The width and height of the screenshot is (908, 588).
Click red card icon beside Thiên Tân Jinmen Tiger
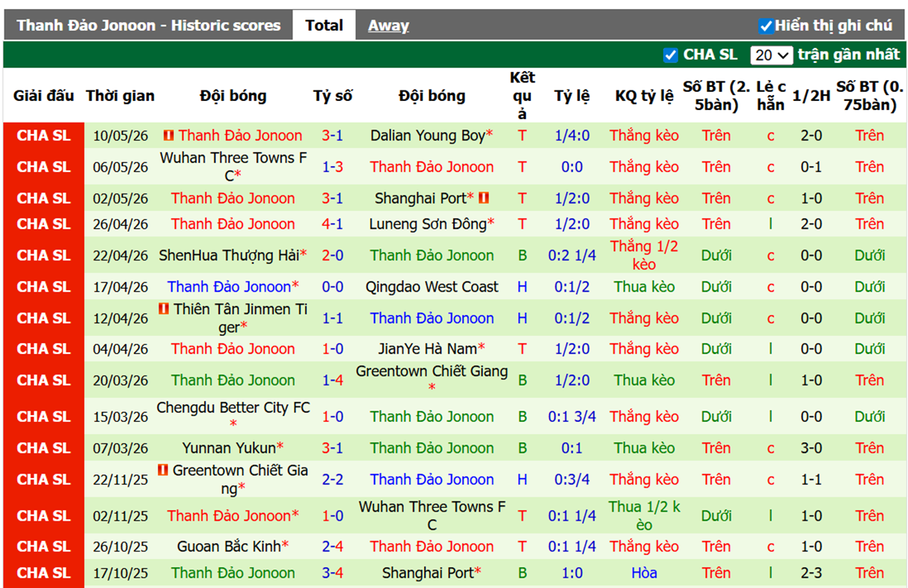coord(164,309)
